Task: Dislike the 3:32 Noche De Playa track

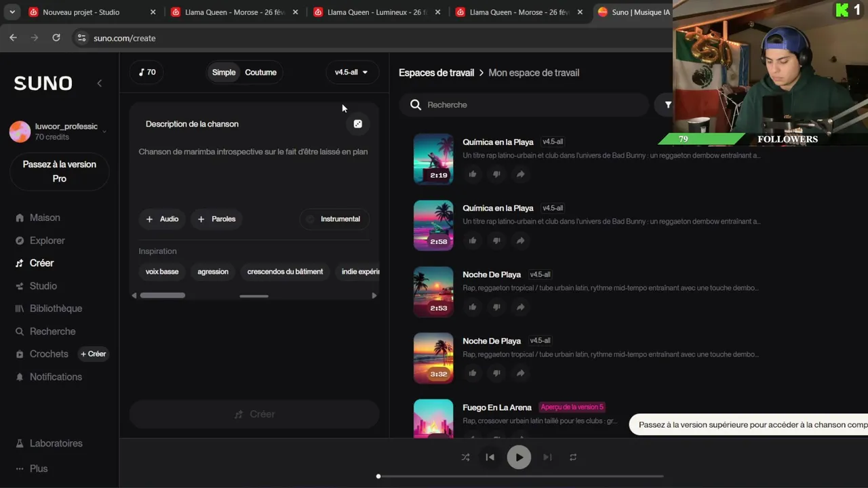Action: pos(496,373)
